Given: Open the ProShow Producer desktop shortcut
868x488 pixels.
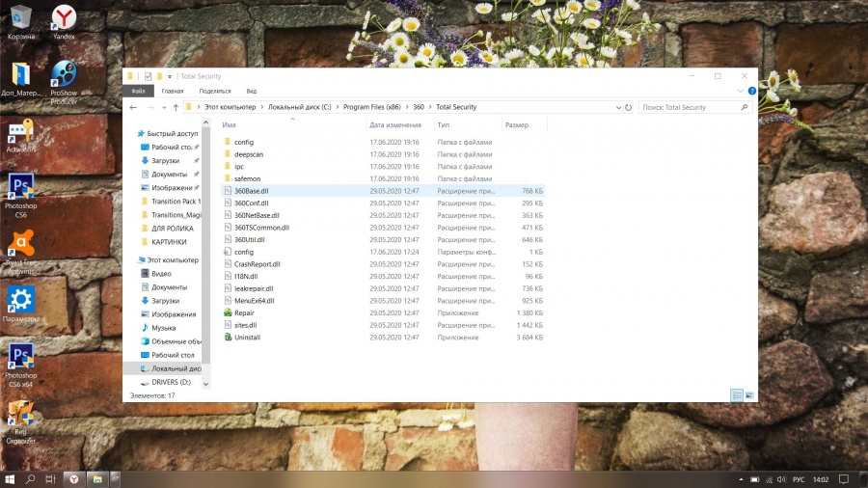Looking at the screenshot, I should click(64, 82).
